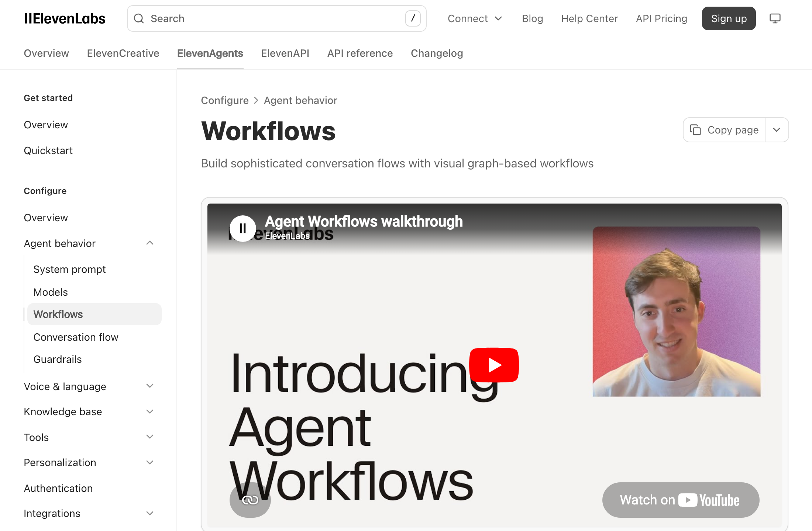Click the Sign up button
The image size is (812, 531).
pos(729,18)
